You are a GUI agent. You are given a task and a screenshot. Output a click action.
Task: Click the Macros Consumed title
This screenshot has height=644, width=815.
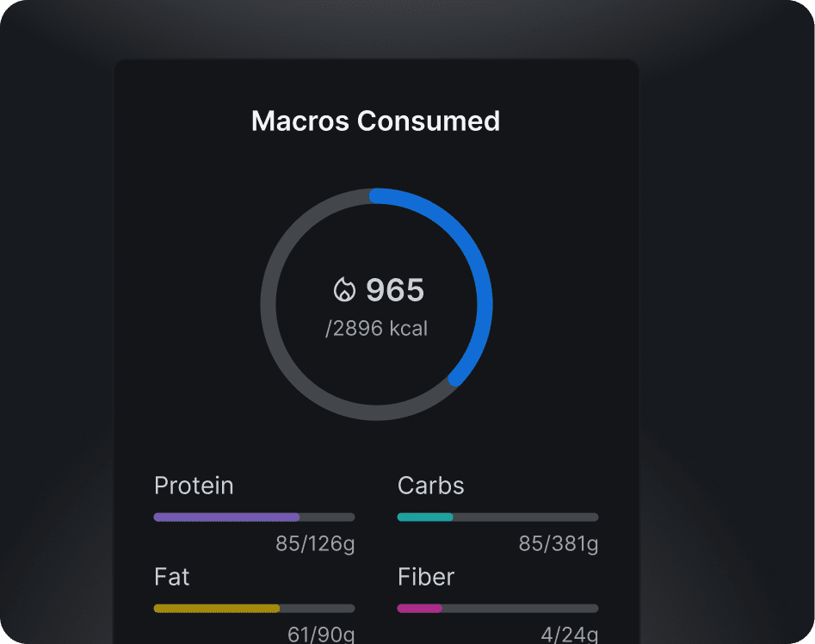pos(375,121)
